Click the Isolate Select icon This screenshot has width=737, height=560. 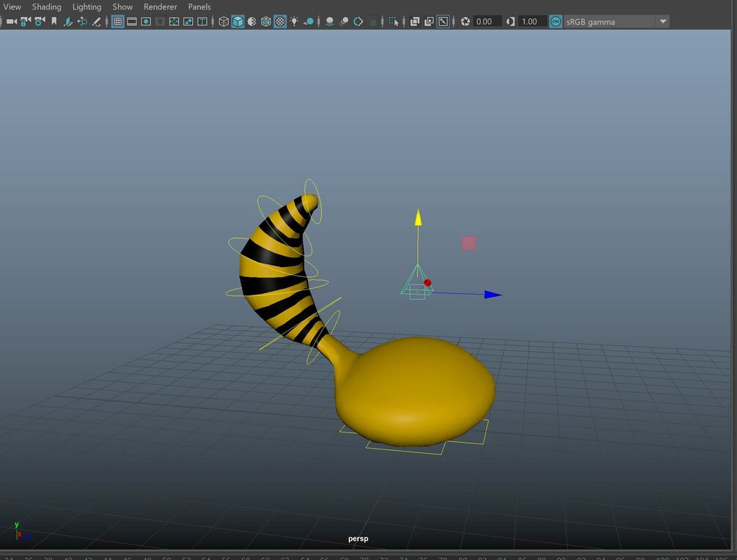tap(394, 21)
